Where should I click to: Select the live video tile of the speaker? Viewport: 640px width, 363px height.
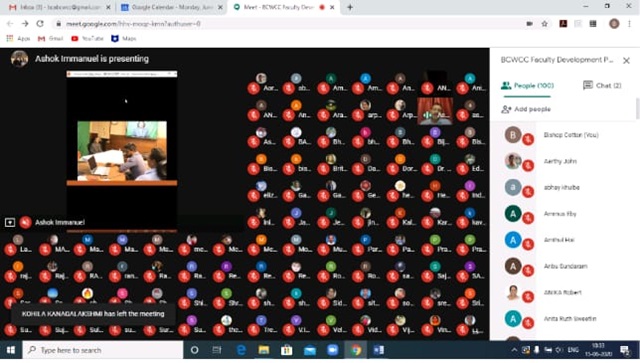pyautogui.click(x=435, y=111)
